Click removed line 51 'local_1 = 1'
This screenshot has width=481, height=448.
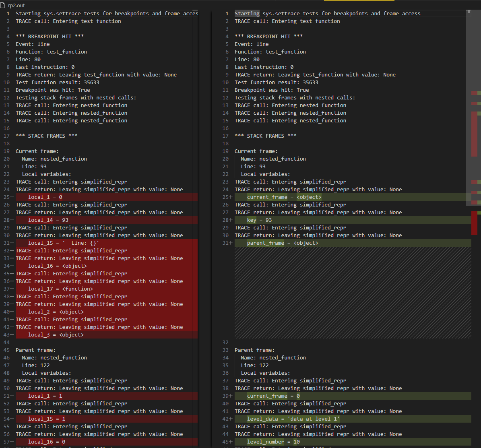pos(106,396)
